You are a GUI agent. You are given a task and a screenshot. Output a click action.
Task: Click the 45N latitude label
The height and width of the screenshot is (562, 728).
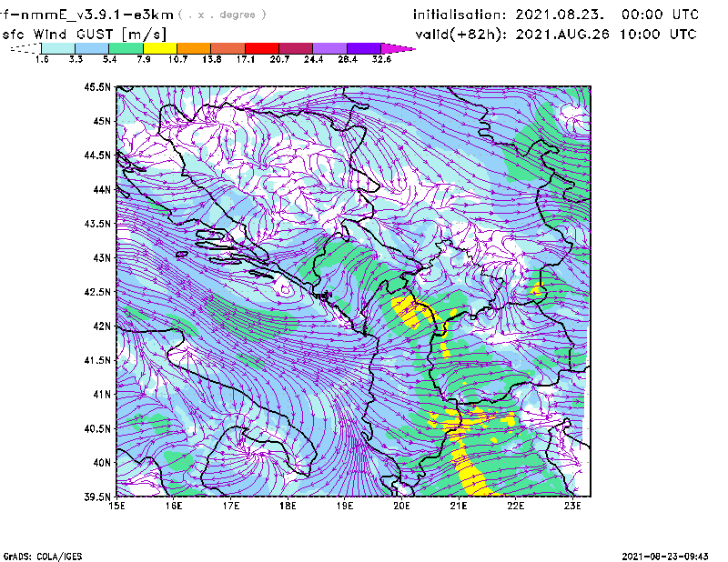102,121
